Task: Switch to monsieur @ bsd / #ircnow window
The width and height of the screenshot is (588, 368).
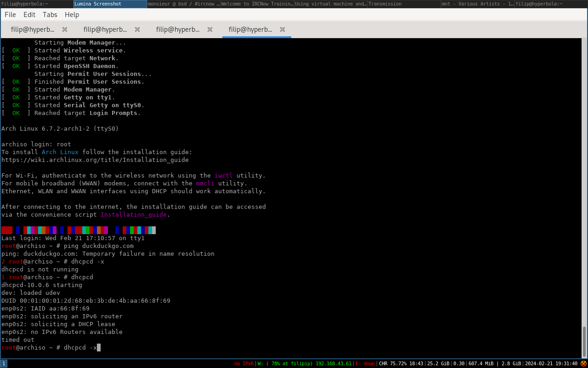Action: 184,4
